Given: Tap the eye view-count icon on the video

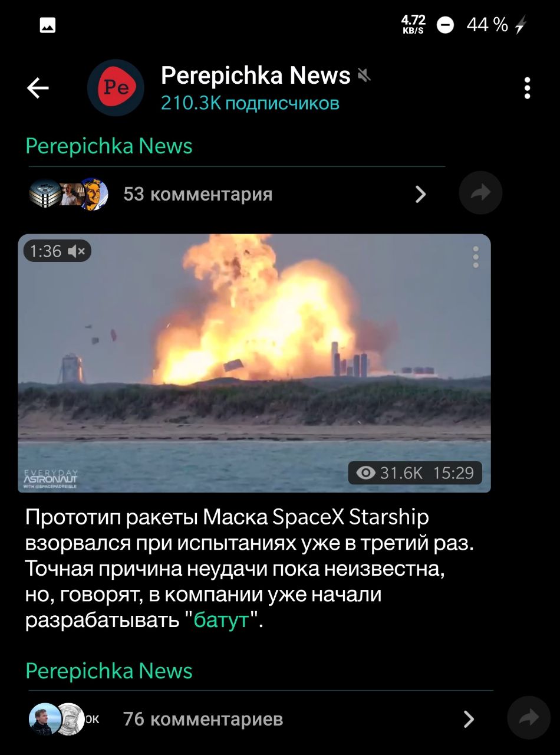Looking at the screenshot, I should pyautogui.click(x=366, y=473).
